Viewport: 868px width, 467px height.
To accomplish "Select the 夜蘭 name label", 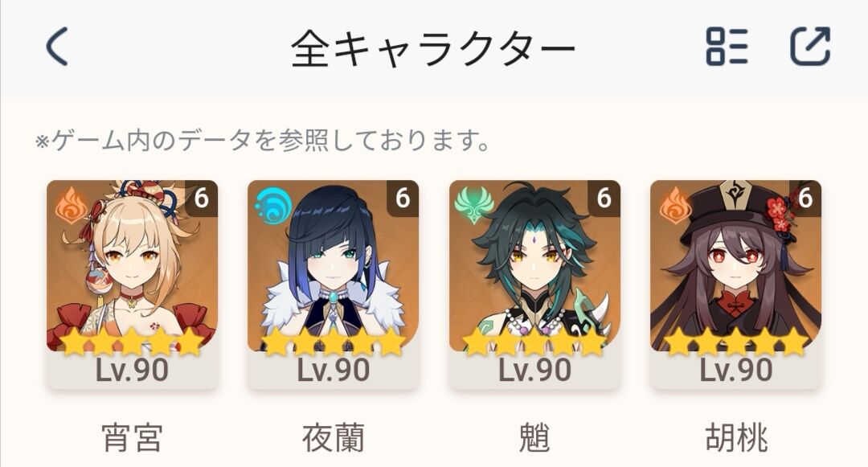I will [334, 438].
